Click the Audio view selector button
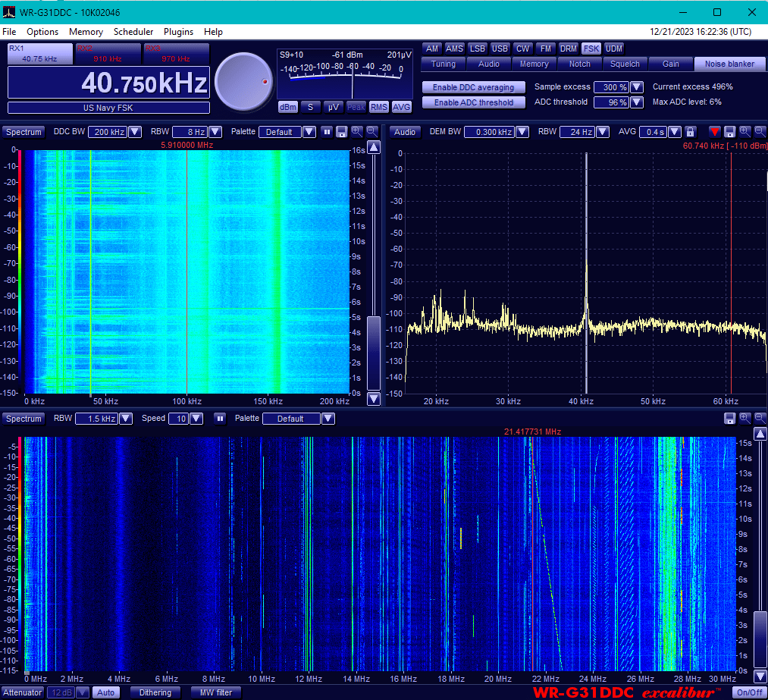 click(405, 132)
